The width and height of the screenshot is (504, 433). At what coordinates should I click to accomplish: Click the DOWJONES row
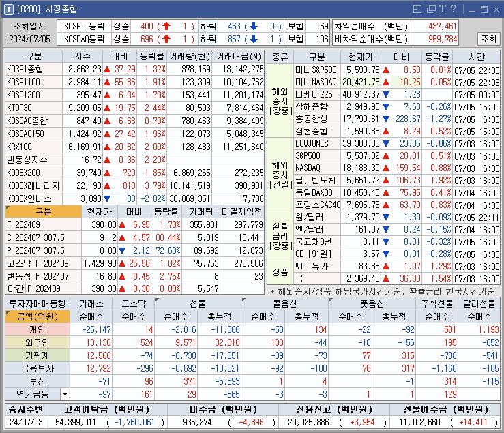point(397,143)
